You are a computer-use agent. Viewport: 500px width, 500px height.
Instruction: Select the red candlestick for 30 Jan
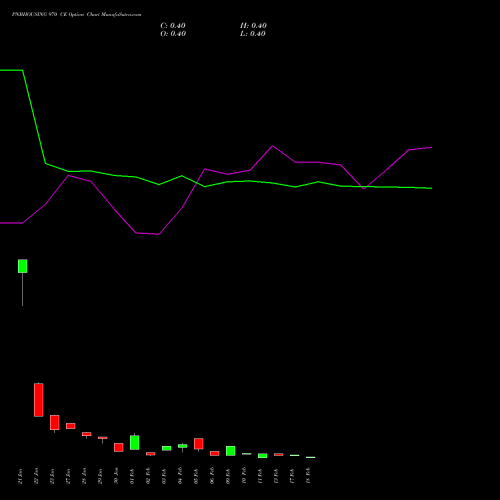[119, 447]
